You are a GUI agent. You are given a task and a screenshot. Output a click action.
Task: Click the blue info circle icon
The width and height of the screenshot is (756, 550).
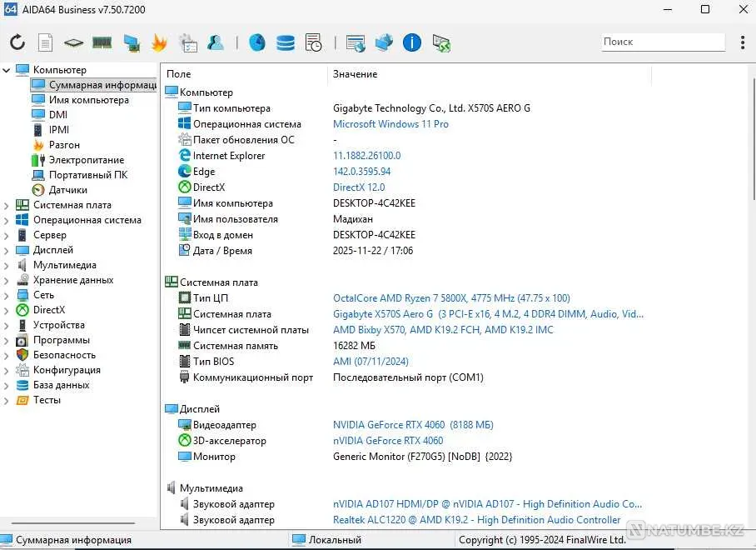pos(411,42)
